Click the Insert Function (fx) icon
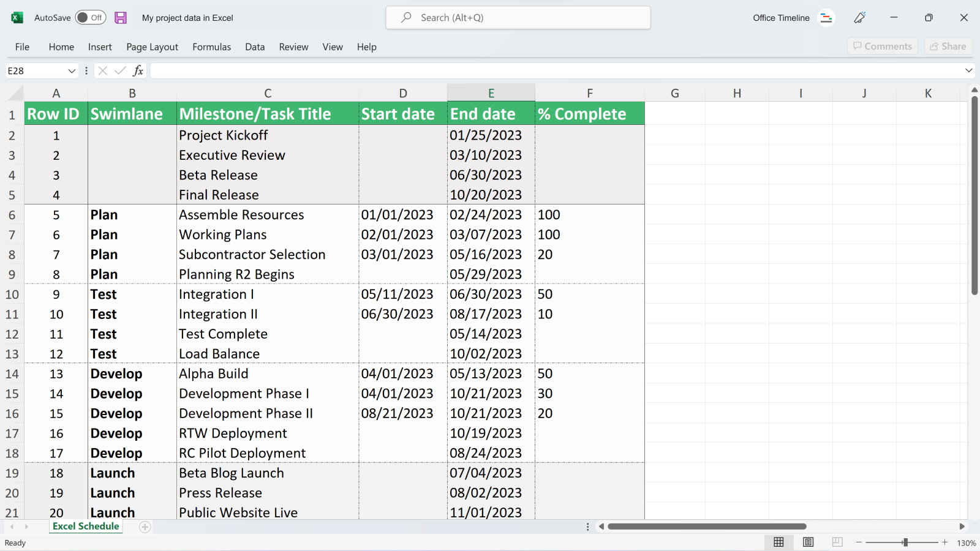The height and width of the screenshot is (551, 980). 138,70
